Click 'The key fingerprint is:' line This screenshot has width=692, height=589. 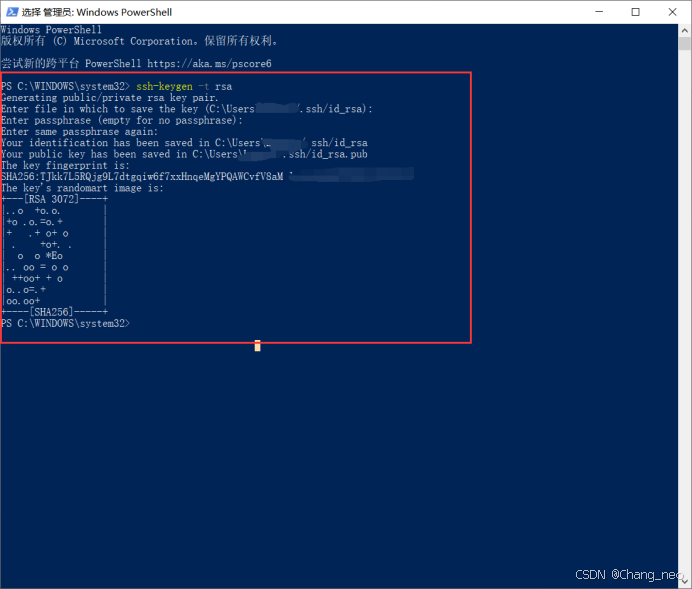point(65,165)
